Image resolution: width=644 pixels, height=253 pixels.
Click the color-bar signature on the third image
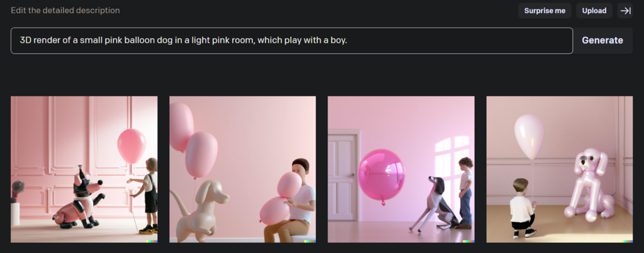[x=469, y=241]
